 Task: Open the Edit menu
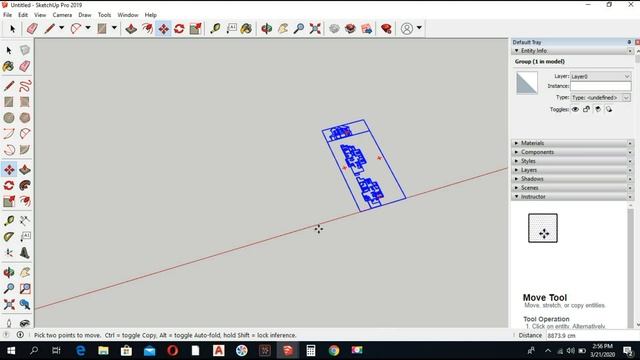23,15
